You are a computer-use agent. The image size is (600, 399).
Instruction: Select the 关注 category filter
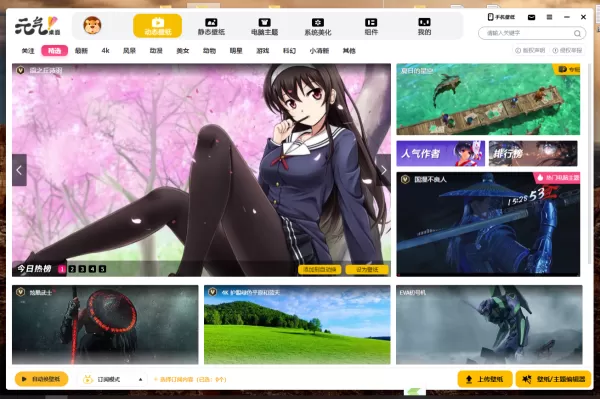pos(28,51)
